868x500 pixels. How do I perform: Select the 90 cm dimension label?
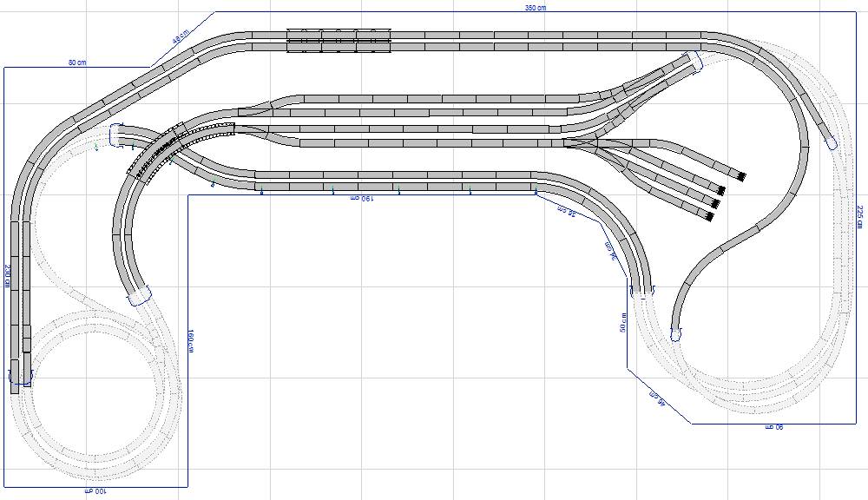pos(774,427)
